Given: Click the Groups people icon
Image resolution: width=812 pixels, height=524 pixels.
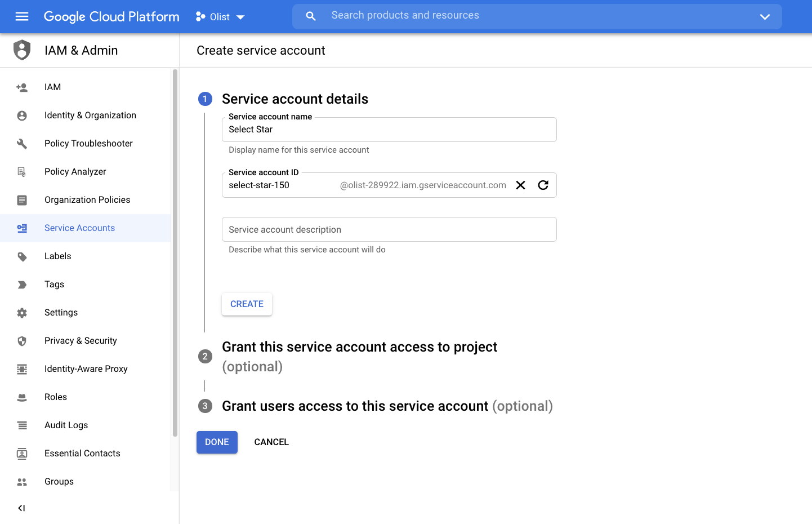Looking at the screenshot, I should tap(22, 482).
